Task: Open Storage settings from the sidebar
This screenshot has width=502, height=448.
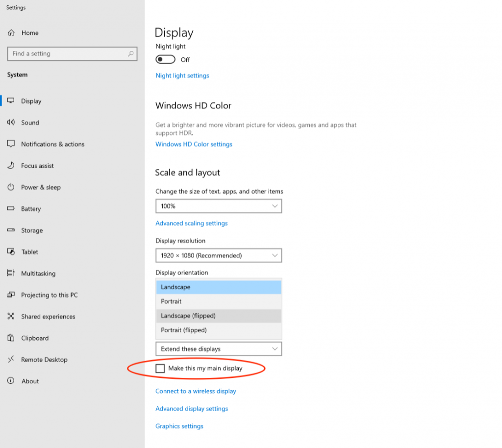Action: click(x=12, y=230)
